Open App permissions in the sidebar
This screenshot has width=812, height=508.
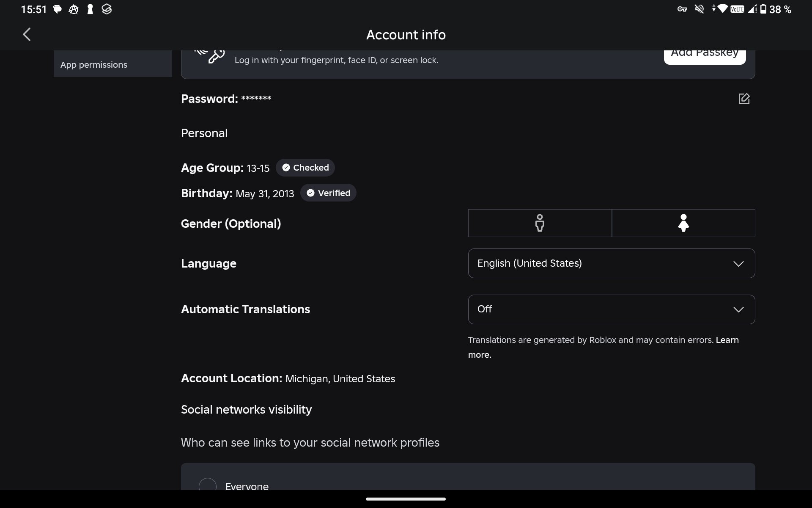113,64
